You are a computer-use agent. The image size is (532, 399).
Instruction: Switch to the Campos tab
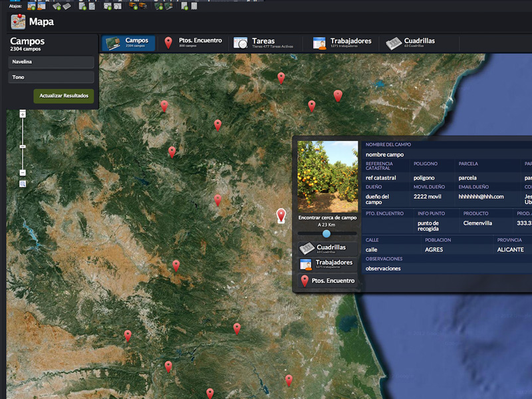tap(128, 43)
